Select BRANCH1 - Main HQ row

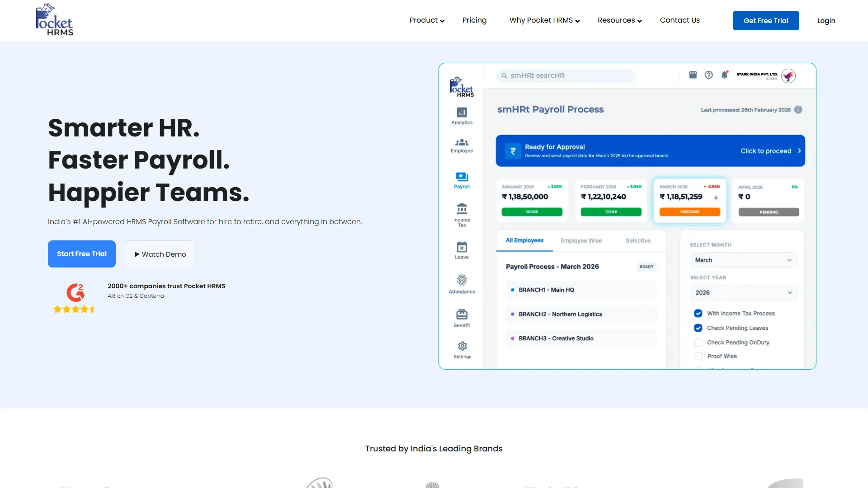click(x=581, y=290)
